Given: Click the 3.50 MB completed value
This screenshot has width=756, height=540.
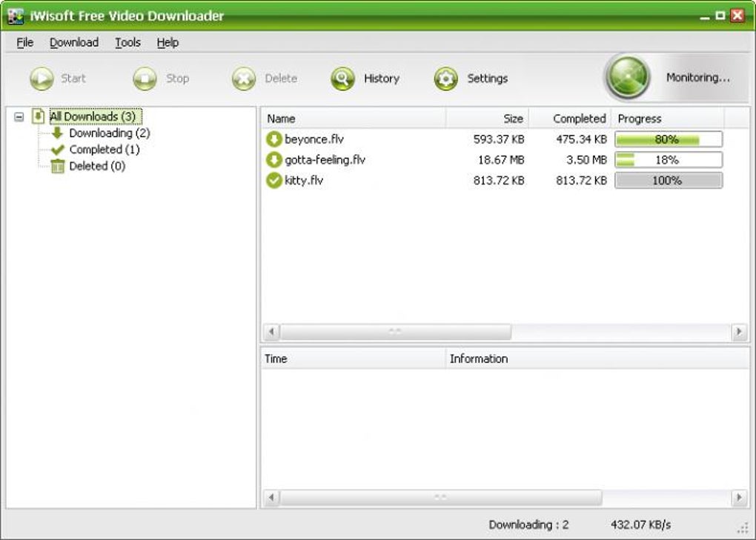Looking at the screenshot, I should tap(586, 160).
